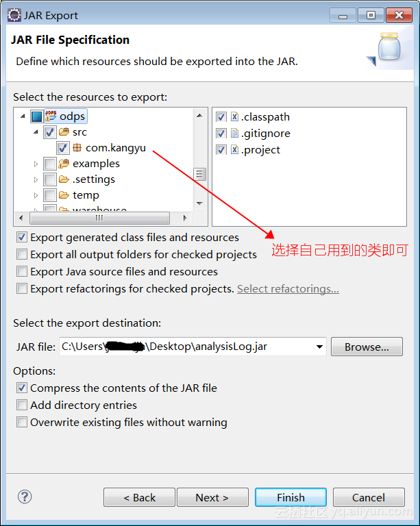The image size is (420, 526).
Task: Enable Overwrite existing files without warning
Action: [x=22, y=422]
